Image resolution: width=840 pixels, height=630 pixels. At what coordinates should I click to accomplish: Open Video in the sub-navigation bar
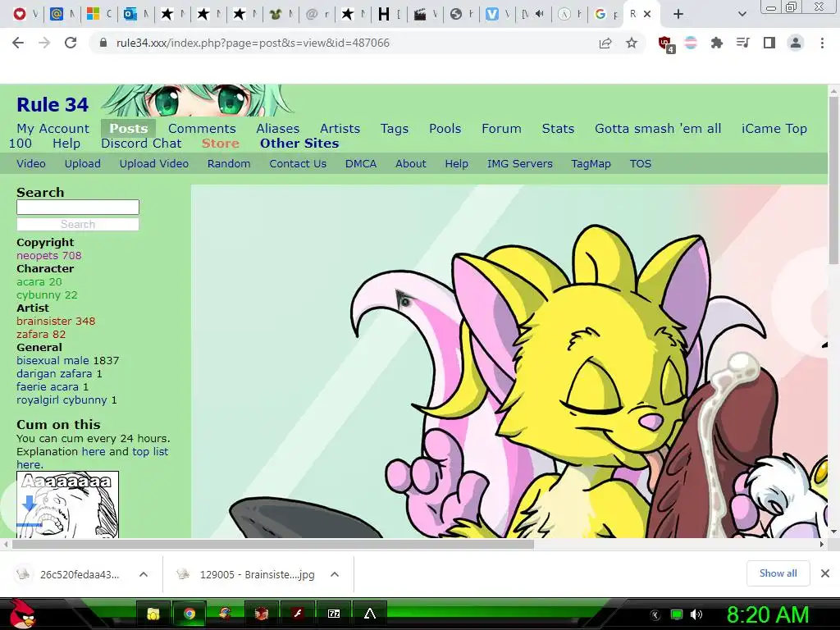(x=31, y=164)
